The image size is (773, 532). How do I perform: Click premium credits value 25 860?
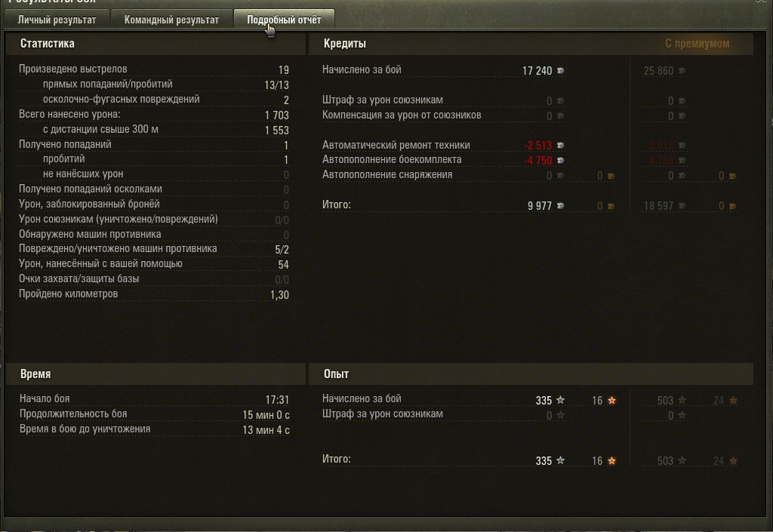[658, 71]
